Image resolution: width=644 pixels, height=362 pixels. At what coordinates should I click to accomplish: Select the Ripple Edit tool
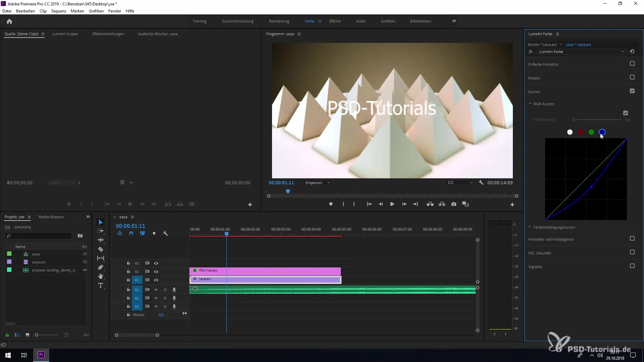pos(101,240)
